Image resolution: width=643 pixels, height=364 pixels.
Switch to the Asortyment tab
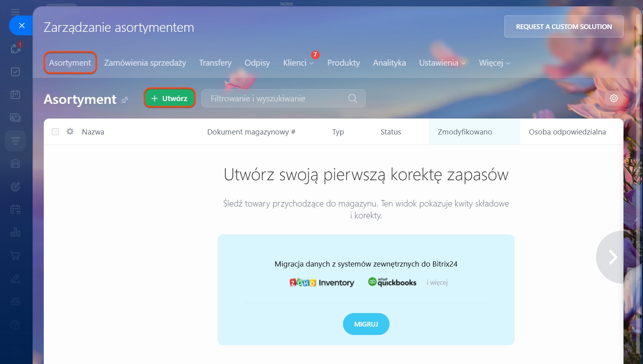tap(70, 63)
